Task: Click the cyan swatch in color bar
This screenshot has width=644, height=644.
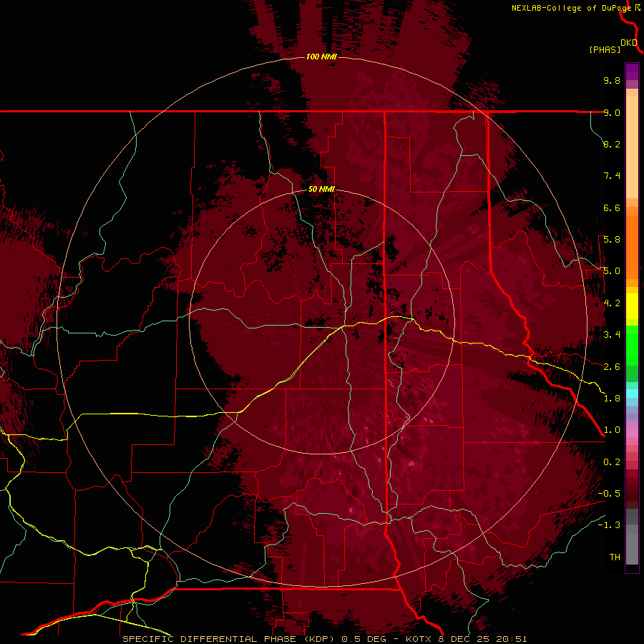Action: coord(632,393)
